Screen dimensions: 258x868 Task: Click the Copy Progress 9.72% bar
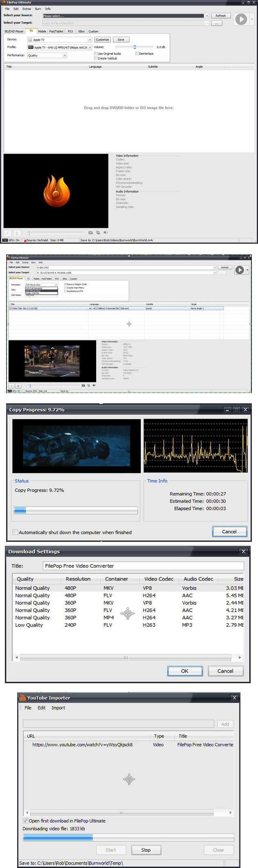pyautogui.click(x=76, y=510)
